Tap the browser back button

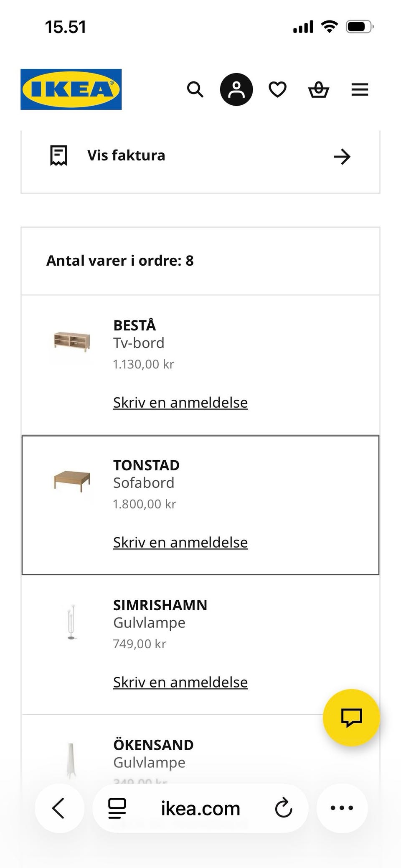(59, 808)
